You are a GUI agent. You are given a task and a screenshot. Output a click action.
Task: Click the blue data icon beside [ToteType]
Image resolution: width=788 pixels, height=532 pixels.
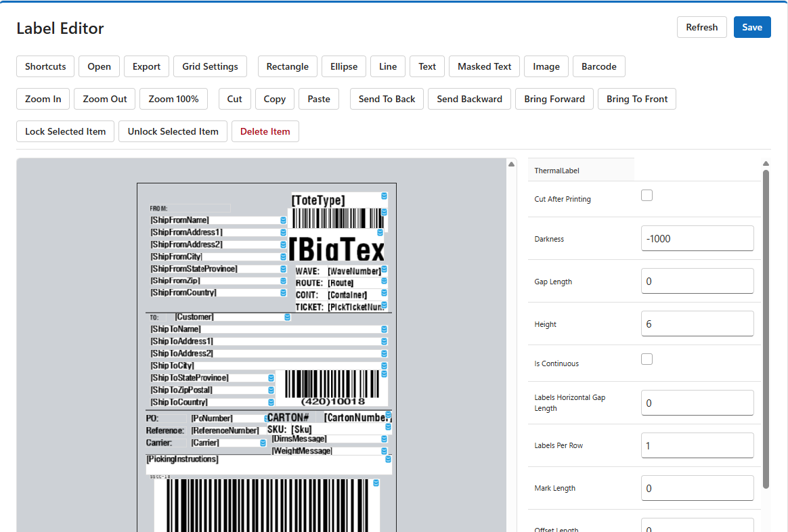pos(385,196)
